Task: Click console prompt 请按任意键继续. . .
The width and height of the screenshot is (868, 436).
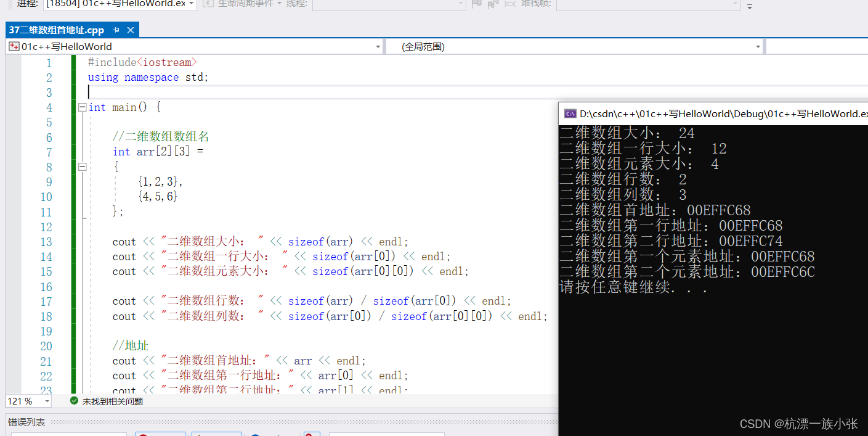Action: tap(633, 287)
